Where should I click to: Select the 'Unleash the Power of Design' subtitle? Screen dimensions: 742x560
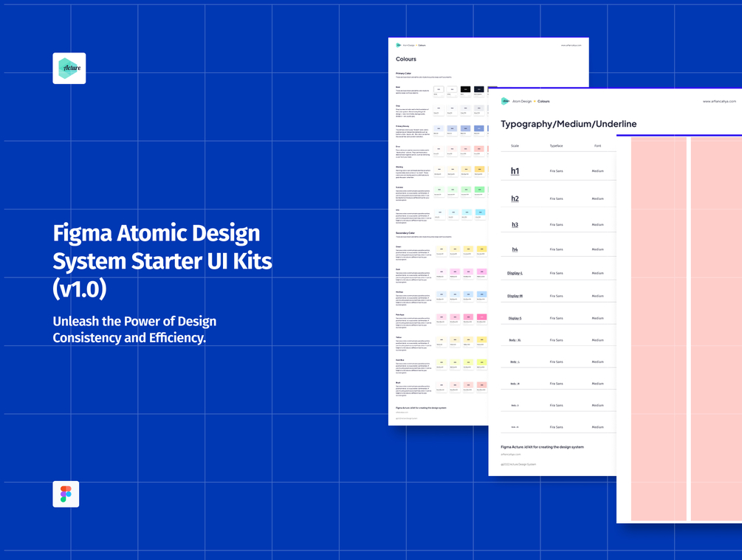click(x=134, y=329)
